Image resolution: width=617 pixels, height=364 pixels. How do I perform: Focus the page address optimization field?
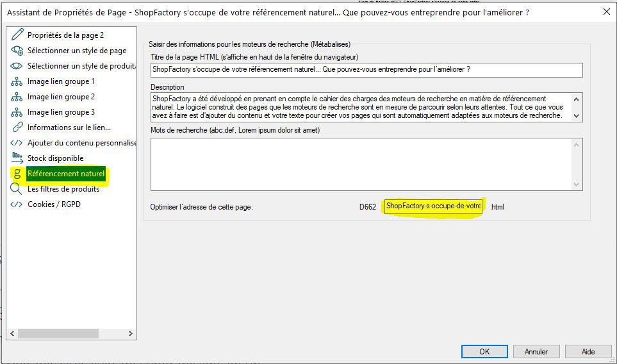point(433,206)
